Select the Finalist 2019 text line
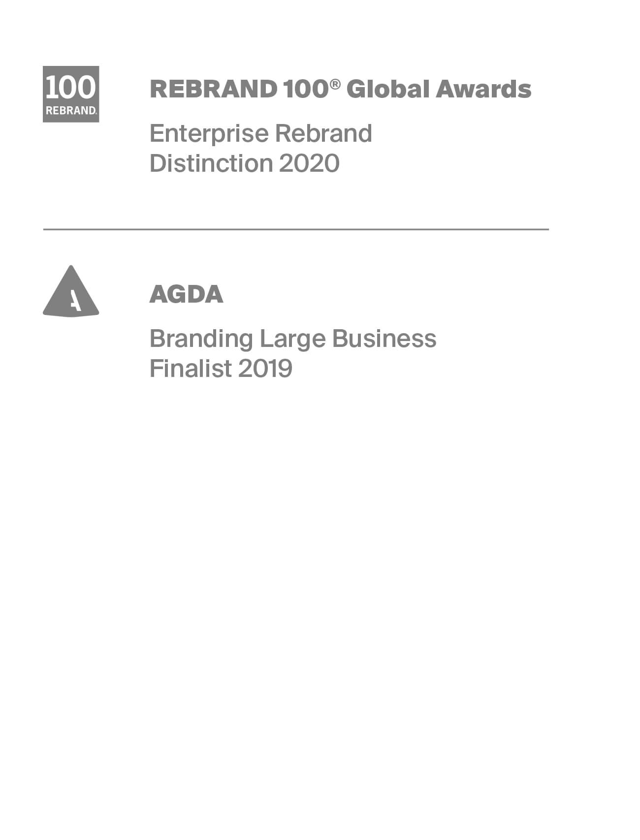640x840 pixels. coord(221,369)
